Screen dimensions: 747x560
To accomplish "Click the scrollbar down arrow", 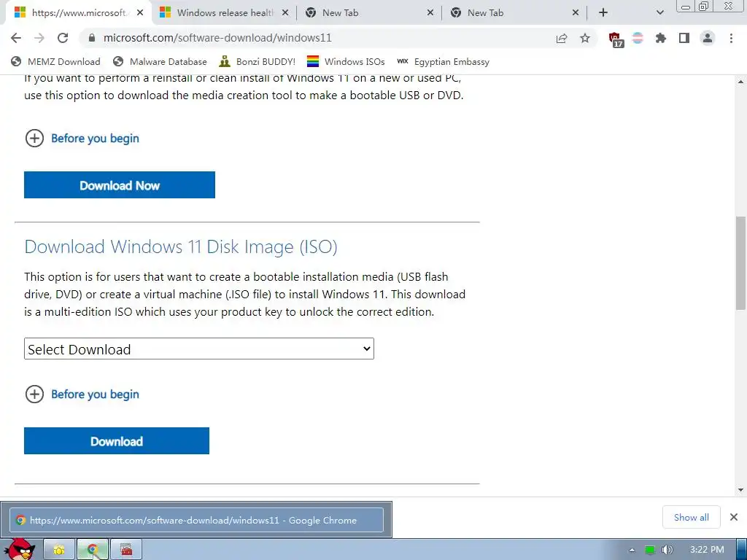I will click(x=741, y=490).
